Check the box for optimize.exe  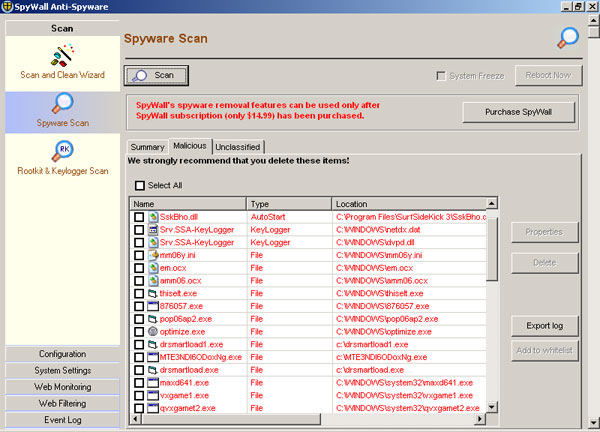click(139, 331)
